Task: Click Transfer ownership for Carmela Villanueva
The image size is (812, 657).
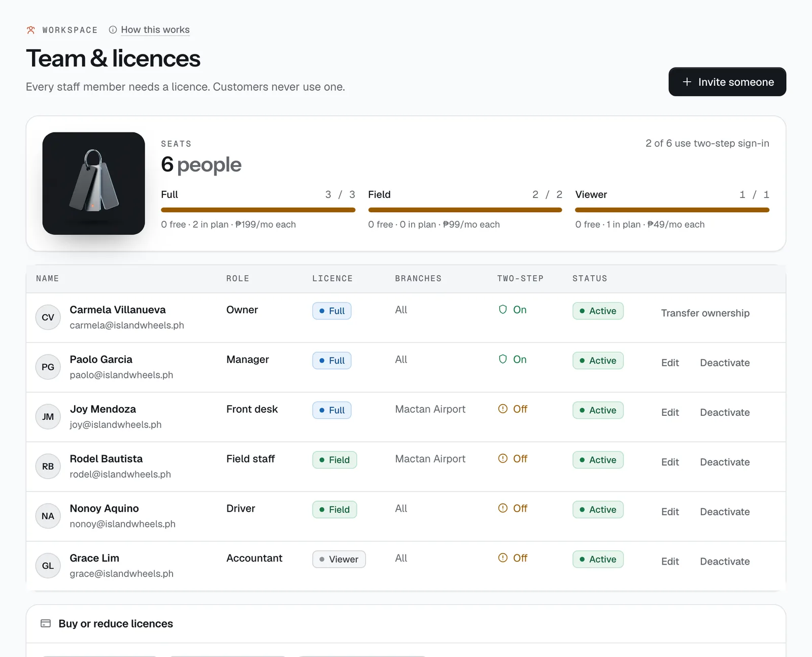Action: pyautogui.click(x=705, y=313)
